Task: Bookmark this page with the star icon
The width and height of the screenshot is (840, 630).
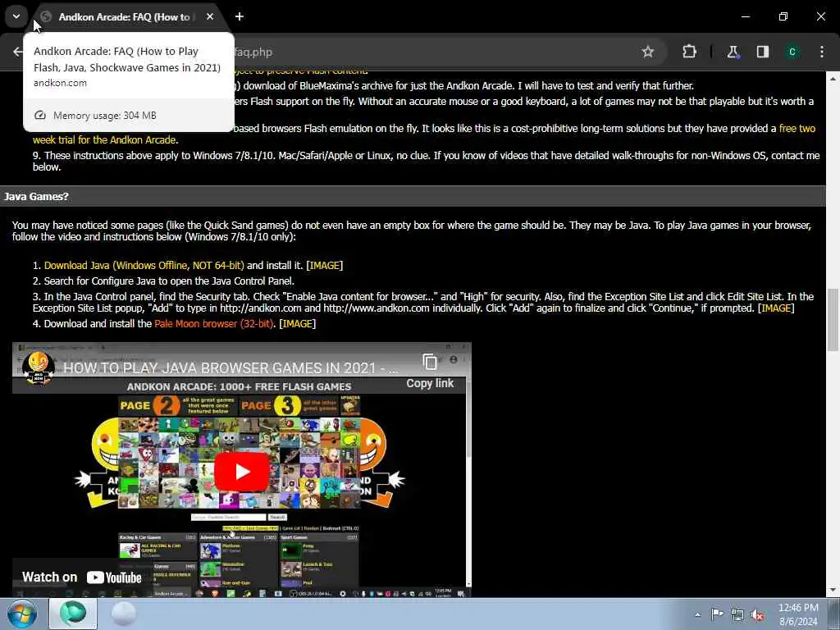Action: pyautogui.click(x=648, y=52)
